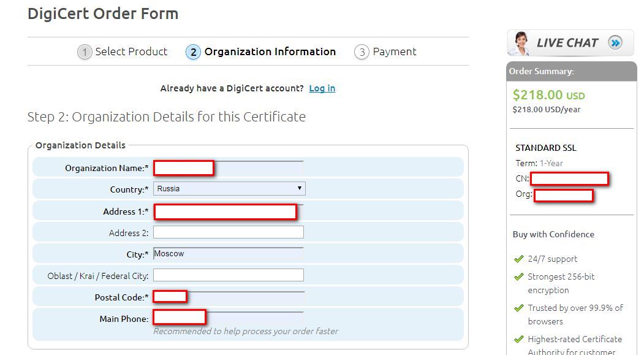Viewport: 644px width, 355px height.
Task: Click the checkmark beside Strongest 256-bit encryption
Action: tap(519, 277)
